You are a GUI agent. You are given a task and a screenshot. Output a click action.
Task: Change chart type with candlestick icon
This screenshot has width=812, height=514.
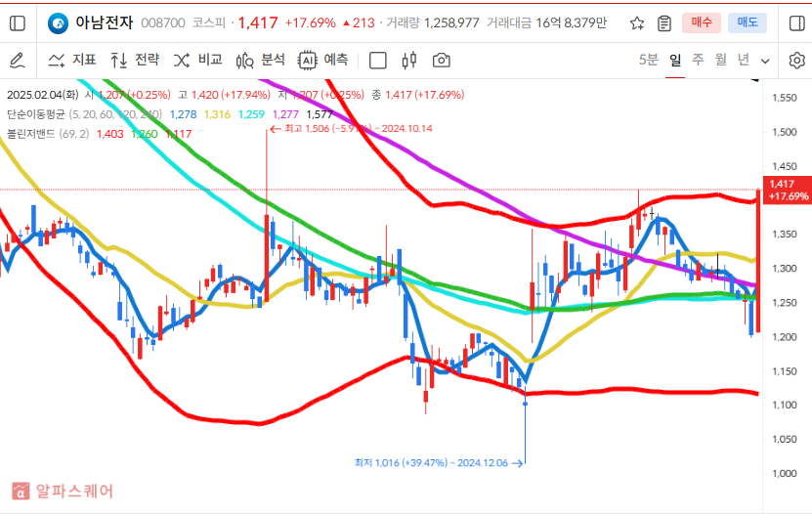[409, 60]
